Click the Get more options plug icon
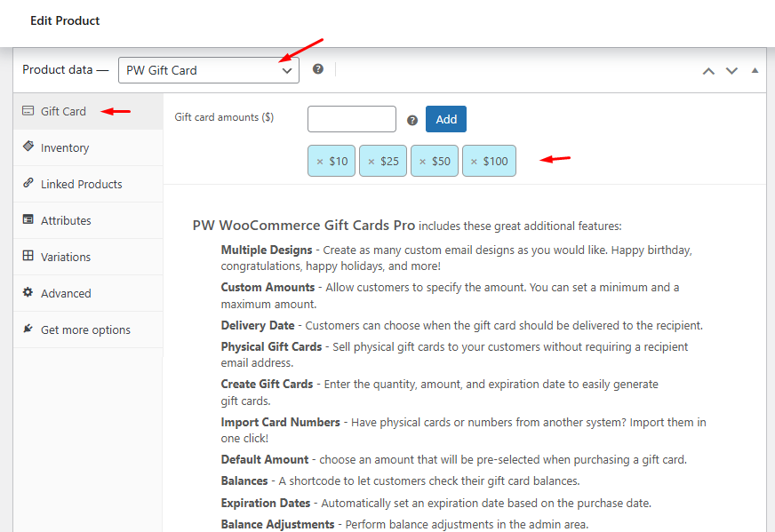This screenshot has height=532, width=775. pos(28,329)
